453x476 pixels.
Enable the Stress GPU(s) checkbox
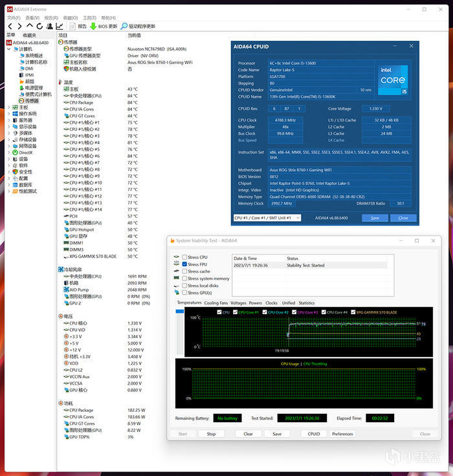click(184, 293)
